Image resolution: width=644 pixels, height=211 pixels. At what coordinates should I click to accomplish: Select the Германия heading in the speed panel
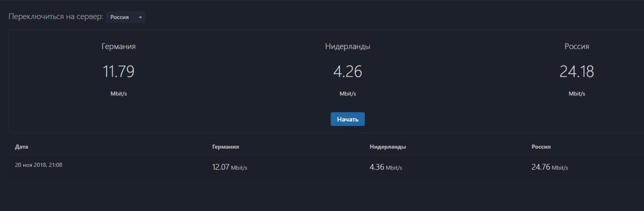(119, 46)
